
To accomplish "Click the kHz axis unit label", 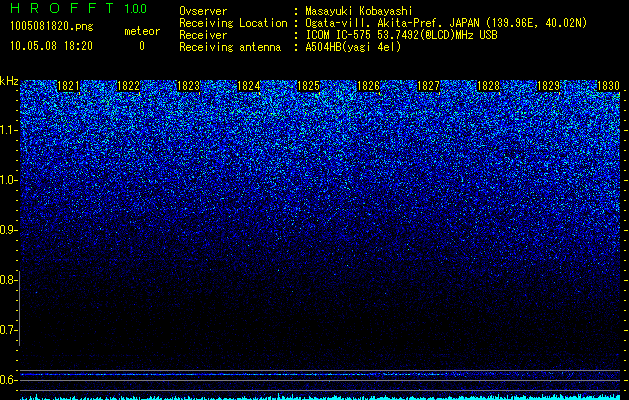I will (9, 81).
